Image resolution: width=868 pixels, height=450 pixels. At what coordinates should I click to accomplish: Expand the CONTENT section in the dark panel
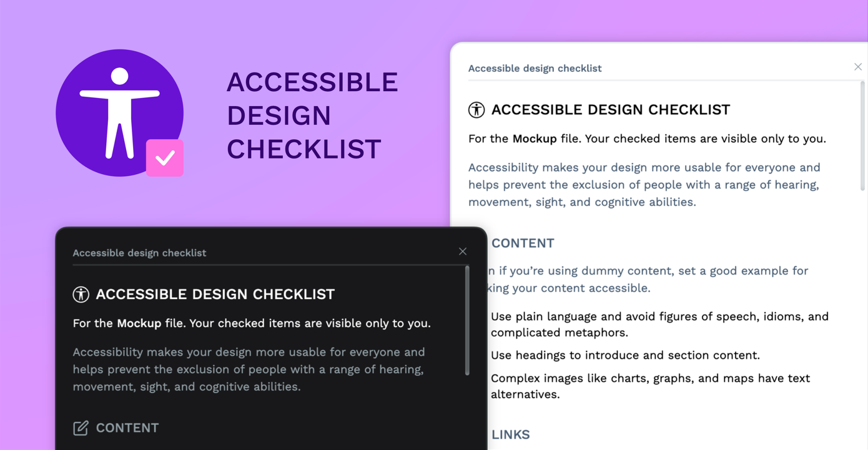pyautogui.click(x=127, y=428)
